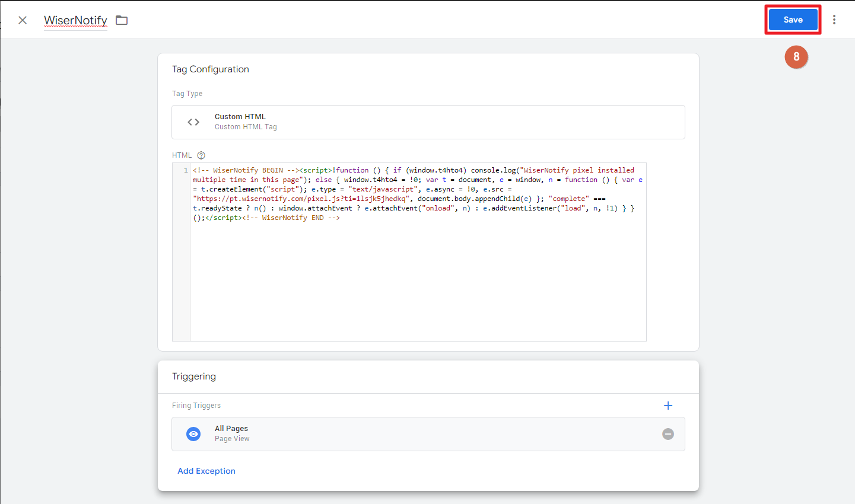Open the folder icon beside WiserNotify
Viewport: 855px width, 504px height.
[122, 20]
